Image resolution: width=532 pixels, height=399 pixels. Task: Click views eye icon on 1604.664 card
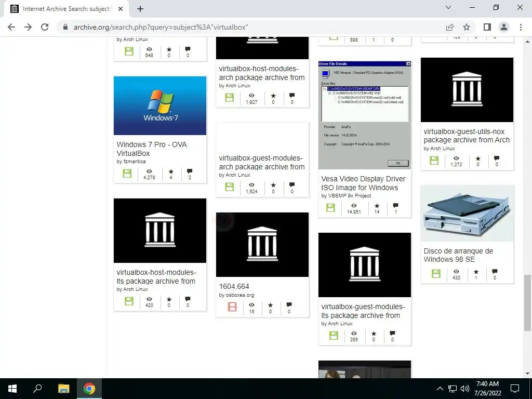tap(251, 304)
